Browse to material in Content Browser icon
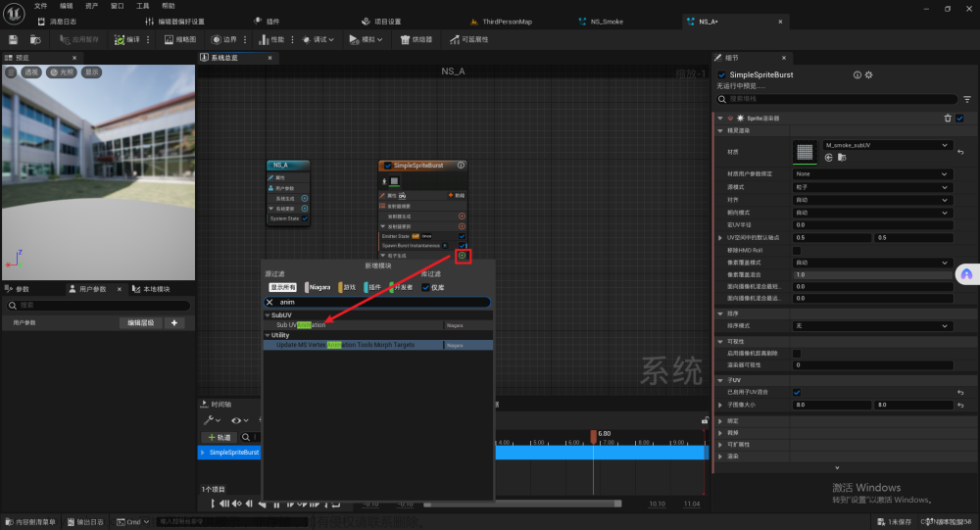Image resolution: width=980 pixels, height=530 pixels. coord(842,158)
